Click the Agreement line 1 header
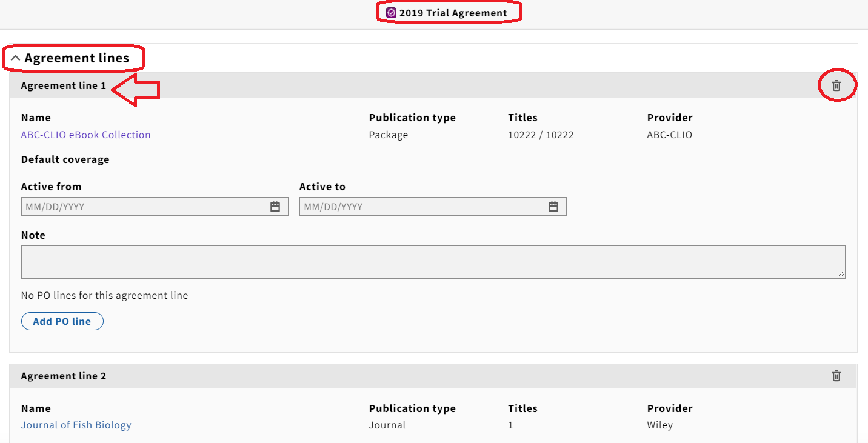The image size is (868, 443). pyautogui.click(x=433, y=85)
